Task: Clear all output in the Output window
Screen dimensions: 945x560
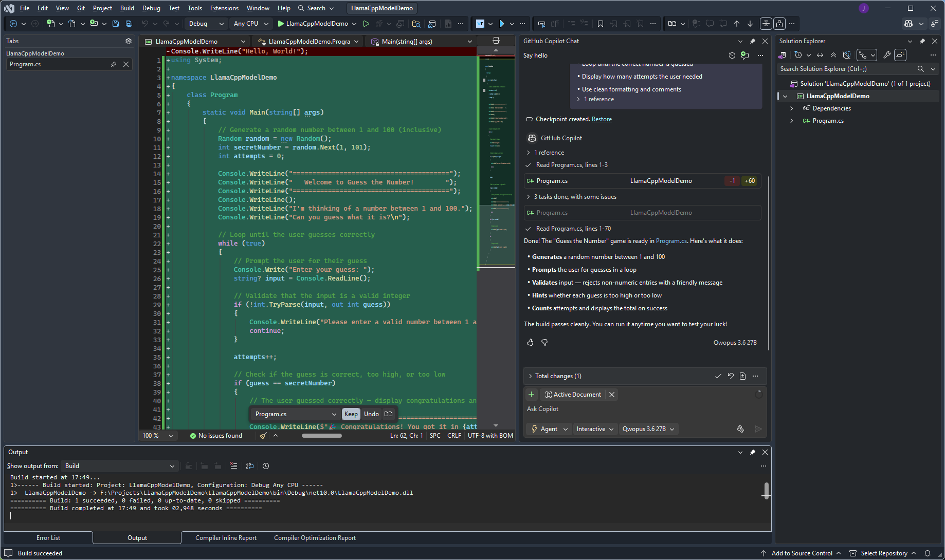Action: pos(234,466)
